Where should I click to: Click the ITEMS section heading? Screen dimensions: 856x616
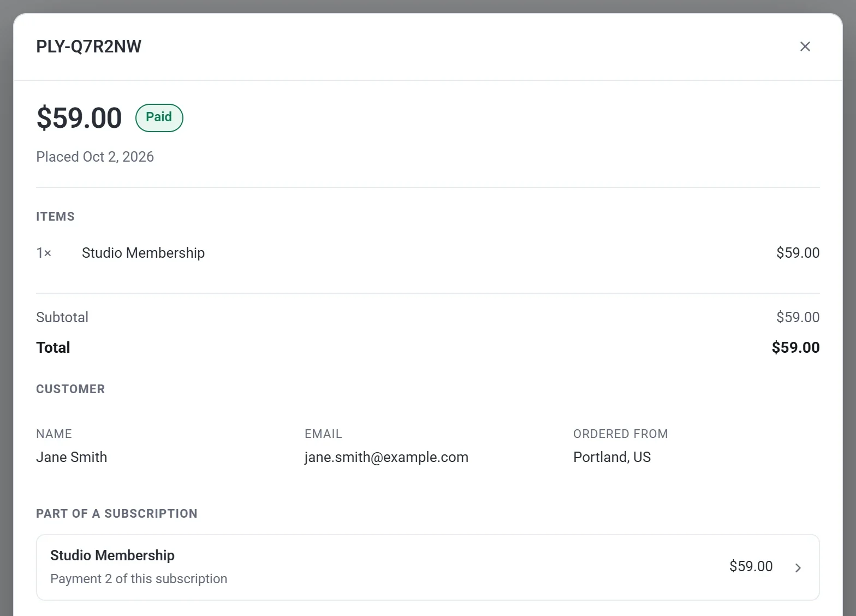[x=55, y=216]
